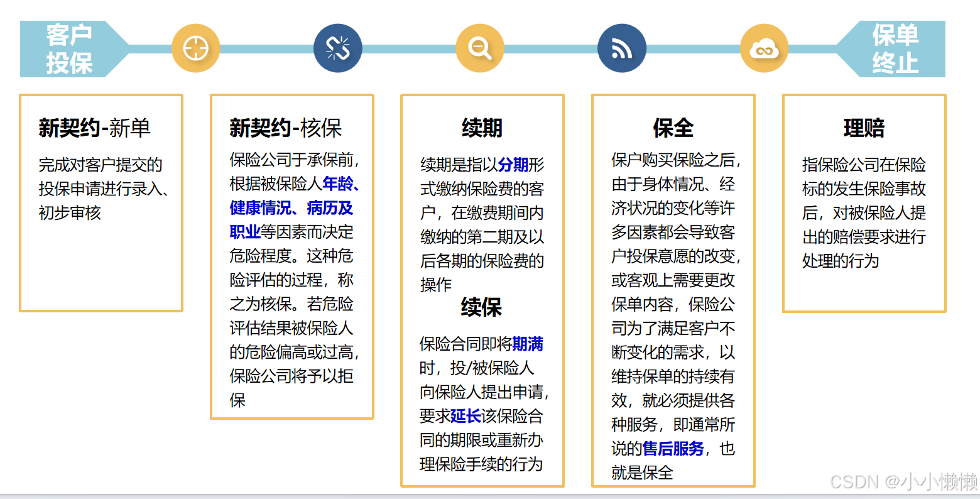Click the line 后各期的保险费的
Screen dimensions: 980x499
click(482, 261)
